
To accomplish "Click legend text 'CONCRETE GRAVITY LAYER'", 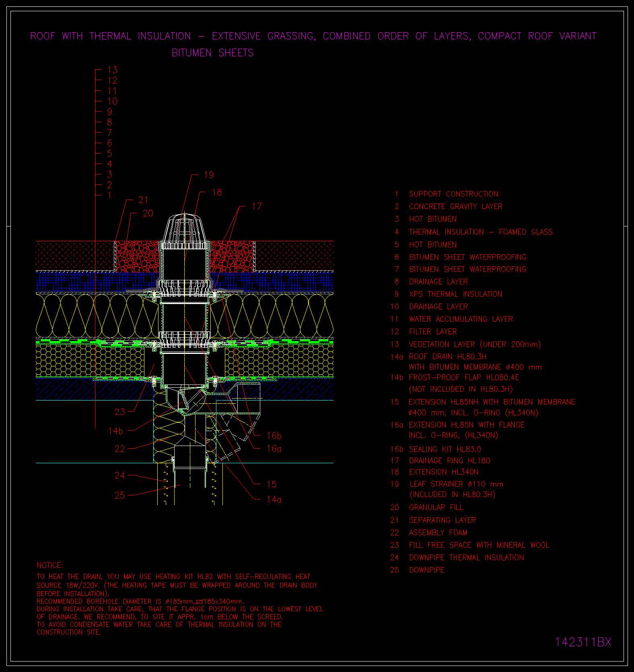I will click(455, 207).
